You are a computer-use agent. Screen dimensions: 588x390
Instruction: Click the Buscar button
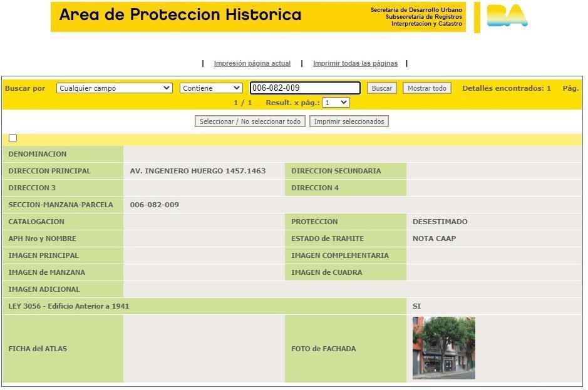click(382, 88)
